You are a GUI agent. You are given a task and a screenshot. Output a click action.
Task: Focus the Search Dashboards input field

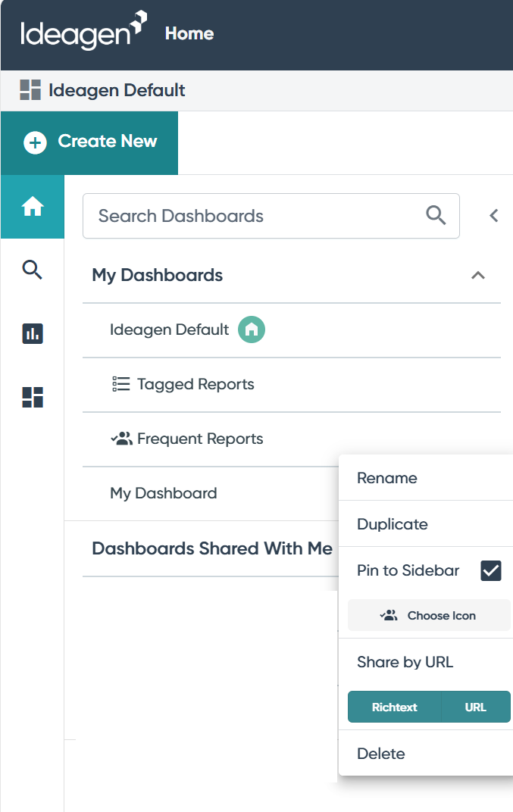coord(271,216)
